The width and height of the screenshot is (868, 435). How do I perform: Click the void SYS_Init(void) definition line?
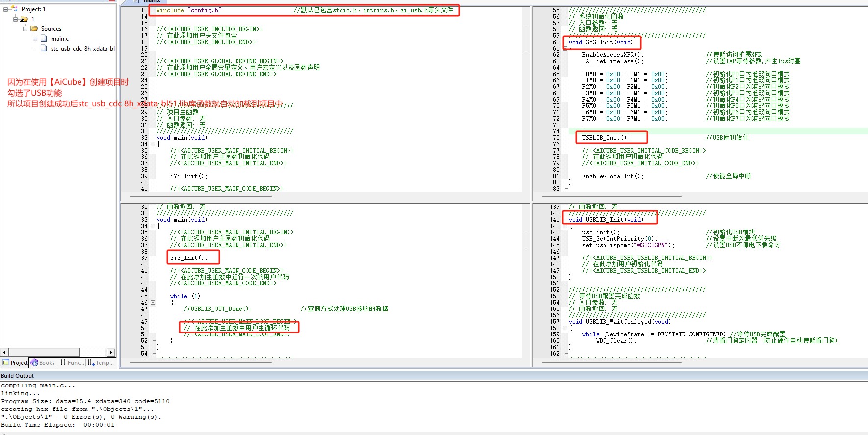601,42
